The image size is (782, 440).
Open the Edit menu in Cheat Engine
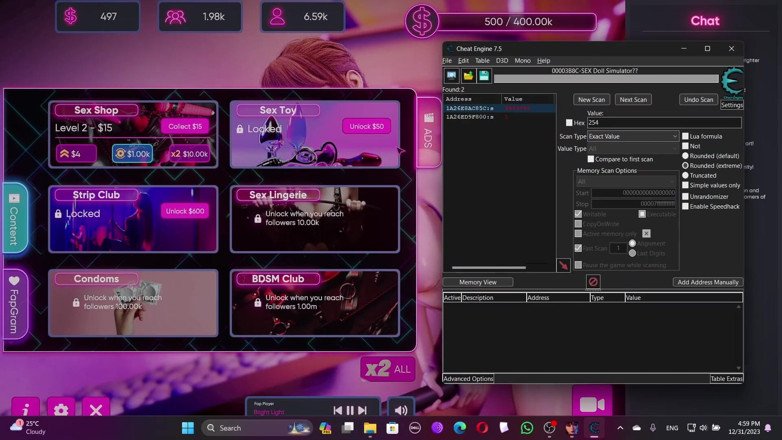463,60
